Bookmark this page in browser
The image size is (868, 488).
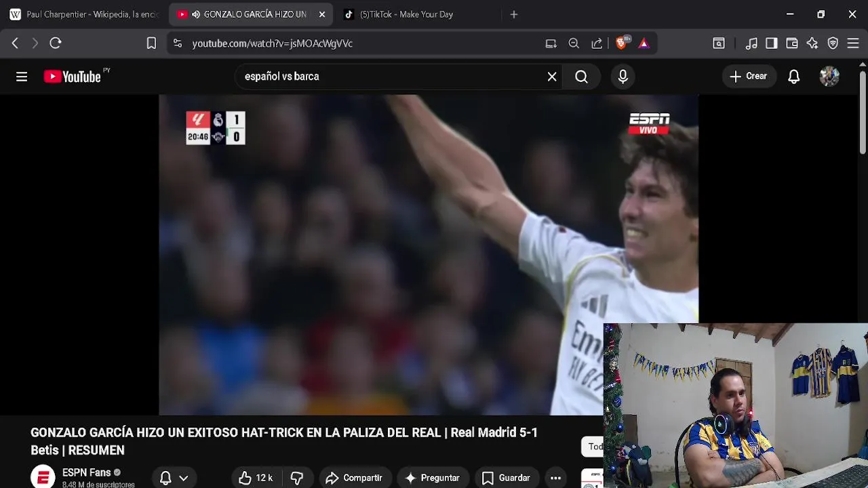151,43
